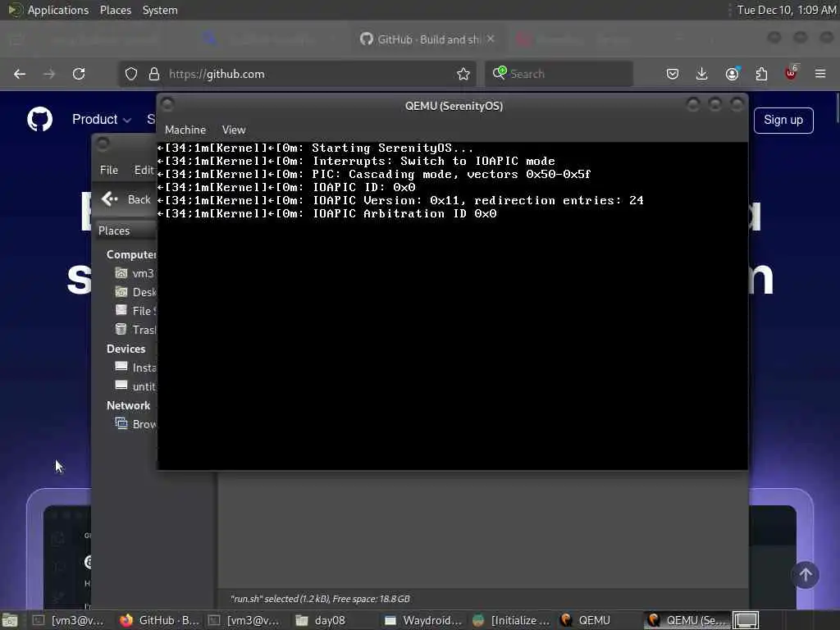This screenshot has height=630, width=840.
Task: Switch to Waydroid taskbar window
Action: (422, 620)
